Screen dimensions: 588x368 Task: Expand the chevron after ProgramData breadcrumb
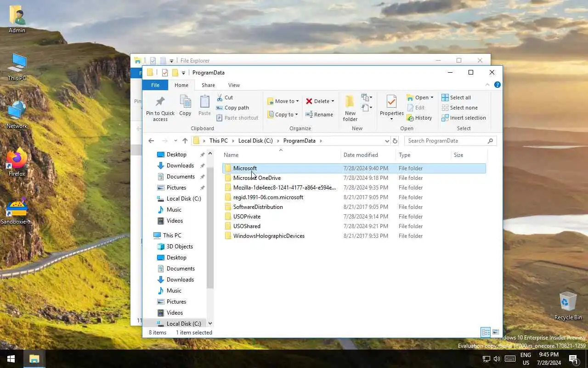[321, 141]
